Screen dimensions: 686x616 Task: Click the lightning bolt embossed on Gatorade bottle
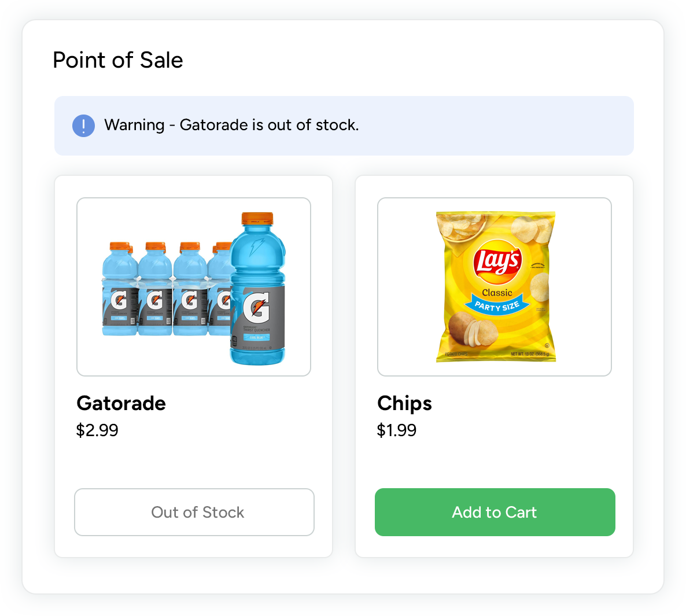click(257, 246)
